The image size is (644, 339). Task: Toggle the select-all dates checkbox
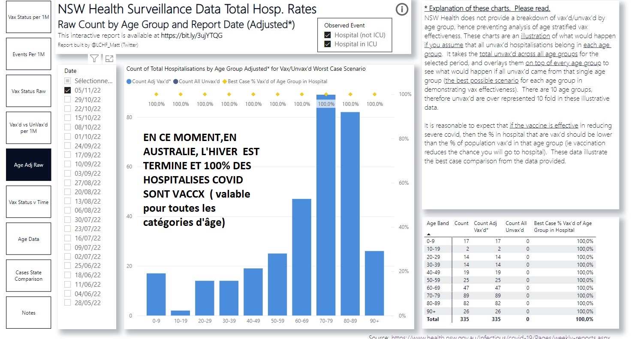[x=67, y=81]
